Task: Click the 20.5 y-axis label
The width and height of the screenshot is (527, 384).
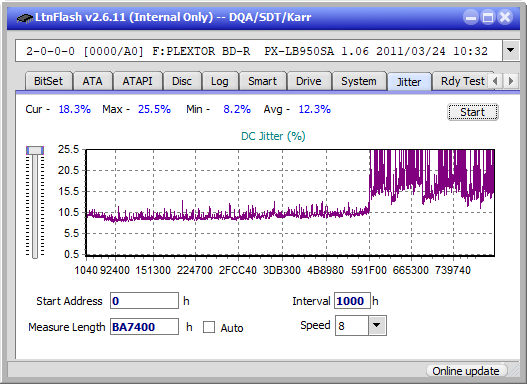Action: (x=69, y=170)
